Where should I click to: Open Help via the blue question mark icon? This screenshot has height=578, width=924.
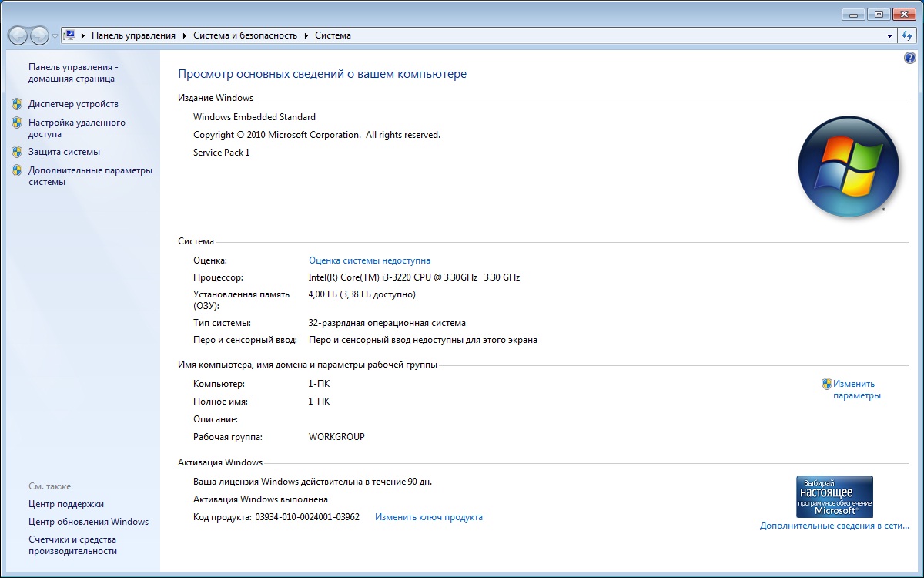pyautogui.click(x=909, y=58)
